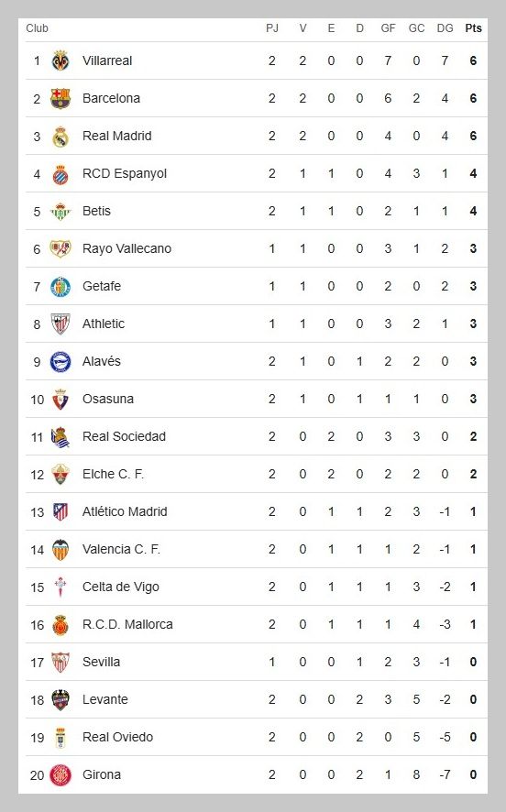
Task: Select the RCD Espanyol badge
Action: coord(60,174)
